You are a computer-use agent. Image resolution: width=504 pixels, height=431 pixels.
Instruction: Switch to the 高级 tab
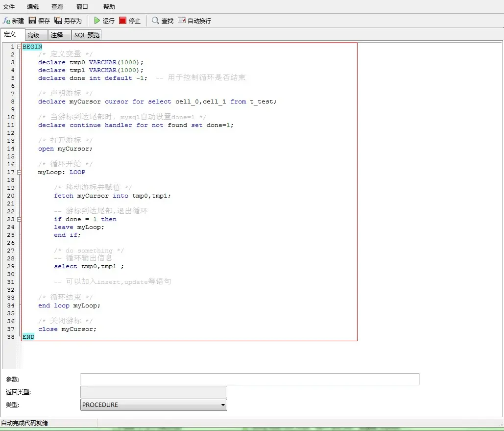pos(33,35)
